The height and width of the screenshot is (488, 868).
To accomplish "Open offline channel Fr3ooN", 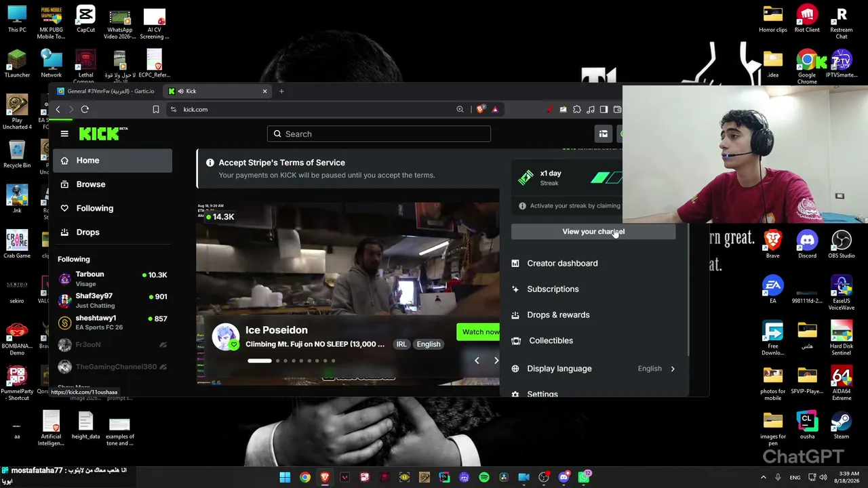I will [x=113, y=344].
